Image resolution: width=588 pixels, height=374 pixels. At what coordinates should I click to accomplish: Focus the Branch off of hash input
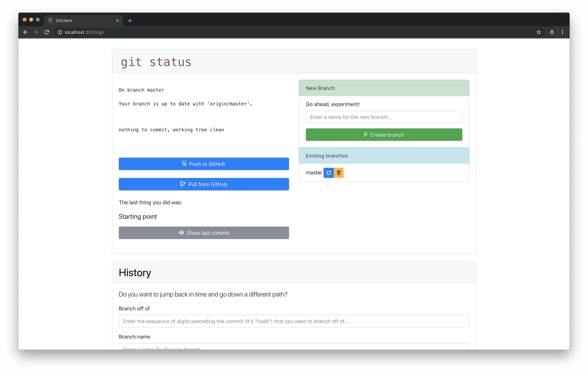click(294, 321)
